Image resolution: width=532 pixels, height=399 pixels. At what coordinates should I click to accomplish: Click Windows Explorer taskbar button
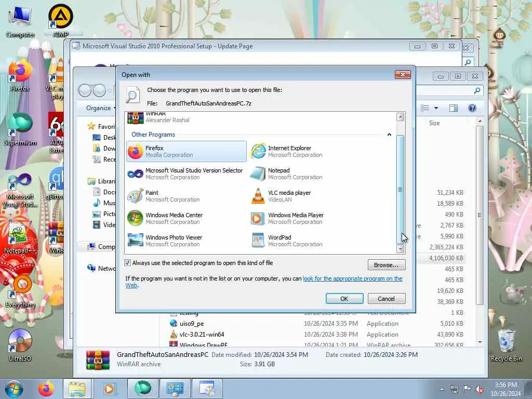[77, 389]
